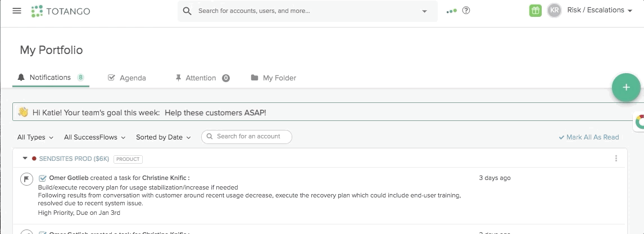Click the PRODUCT tag label
This screenshot has height=234, width=644.
(128, 159)
